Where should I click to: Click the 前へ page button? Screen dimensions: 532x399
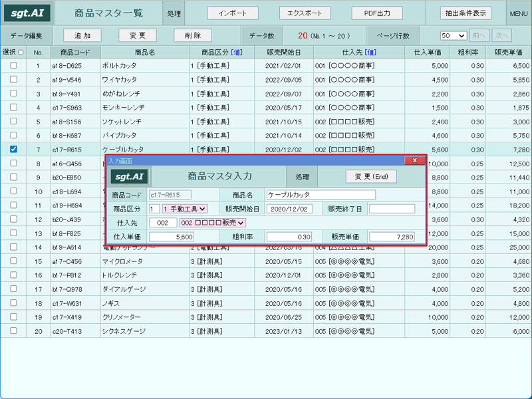tap(479, 36)
